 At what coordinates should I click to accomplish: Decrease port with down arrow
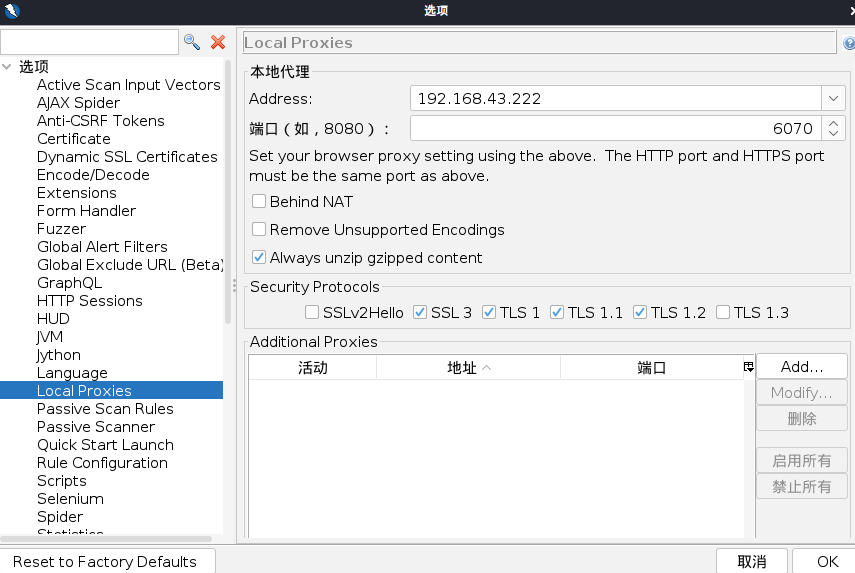click(x=833, y=134)
